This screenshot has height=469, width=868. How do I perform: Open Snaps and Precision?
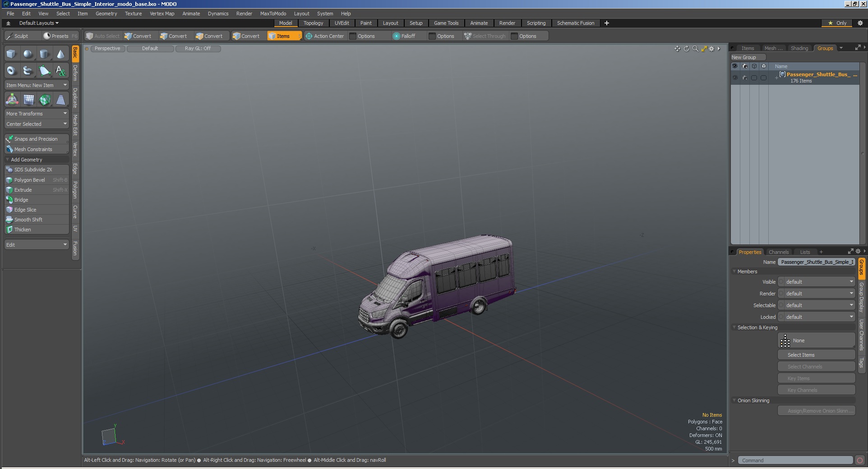(37, 139)
